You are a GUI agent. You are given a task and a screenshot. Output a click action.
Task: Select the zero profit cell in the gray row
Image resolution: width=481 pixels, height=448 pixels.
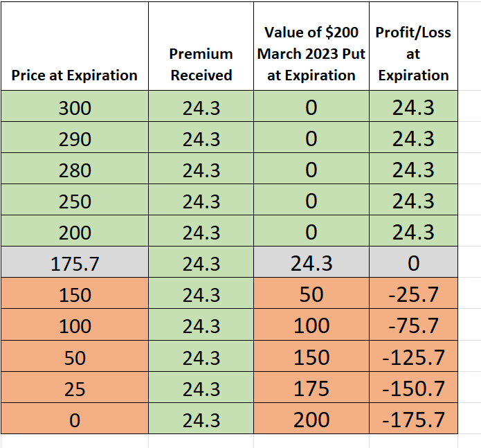tap(414, 263)
